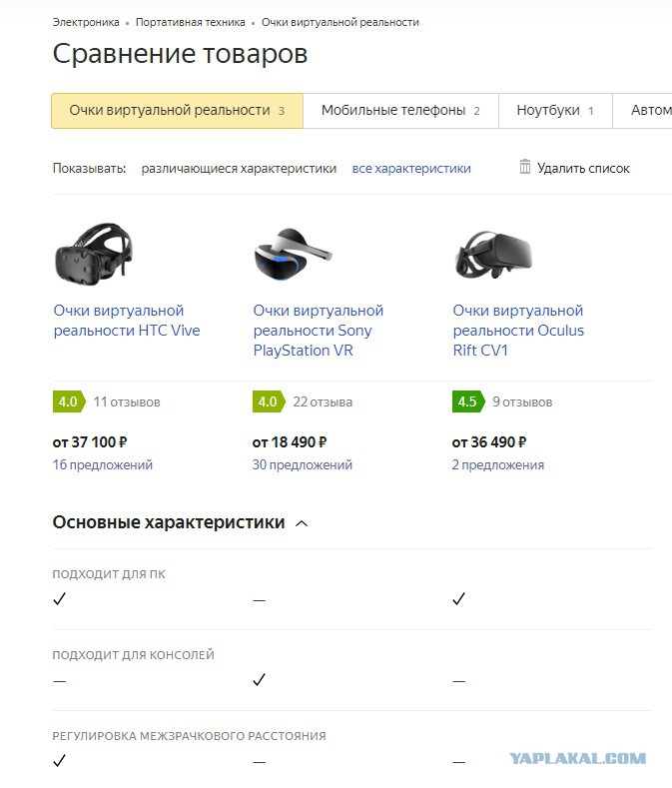Screen dimensions: 672x788
Task: Open Sony PlayStation VR product link
Action: pyautogui.click(x=319, y=331)
